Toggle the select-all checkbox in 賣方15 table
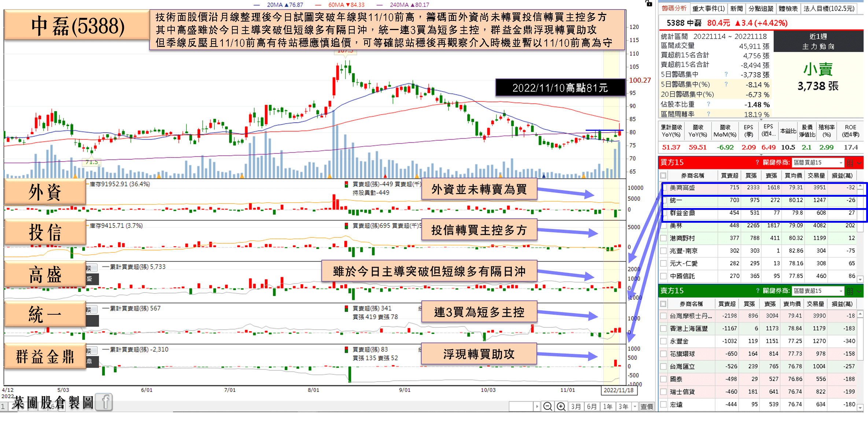868x422 pixels. pos(664,304)
